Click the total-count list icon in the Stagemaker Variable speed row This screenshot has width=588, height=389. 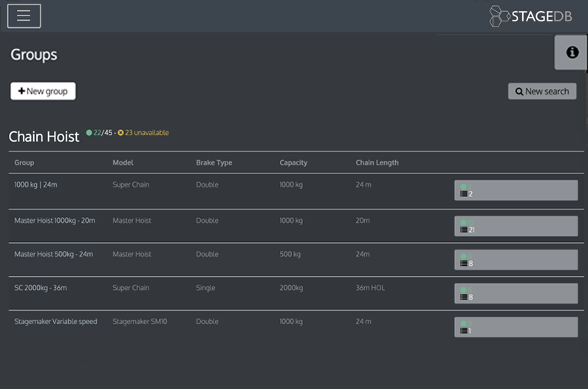click(464, 331)
